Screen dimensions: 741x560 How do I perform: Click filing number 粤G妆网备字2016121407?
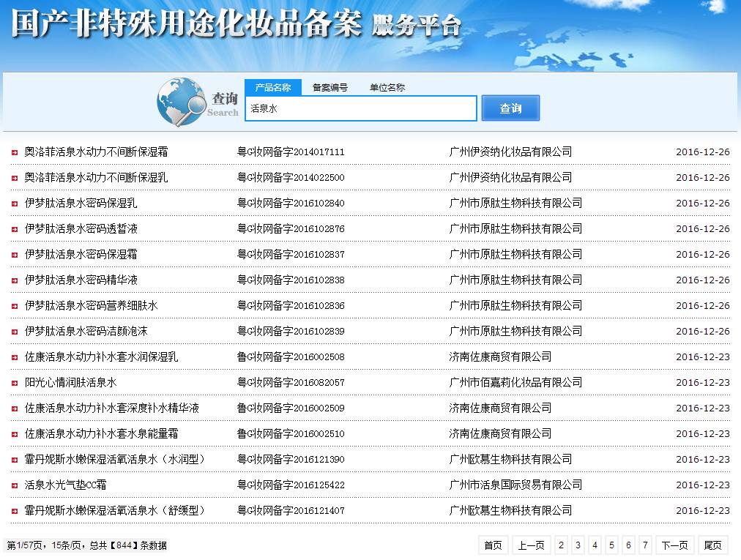click(x=291, y=510)
